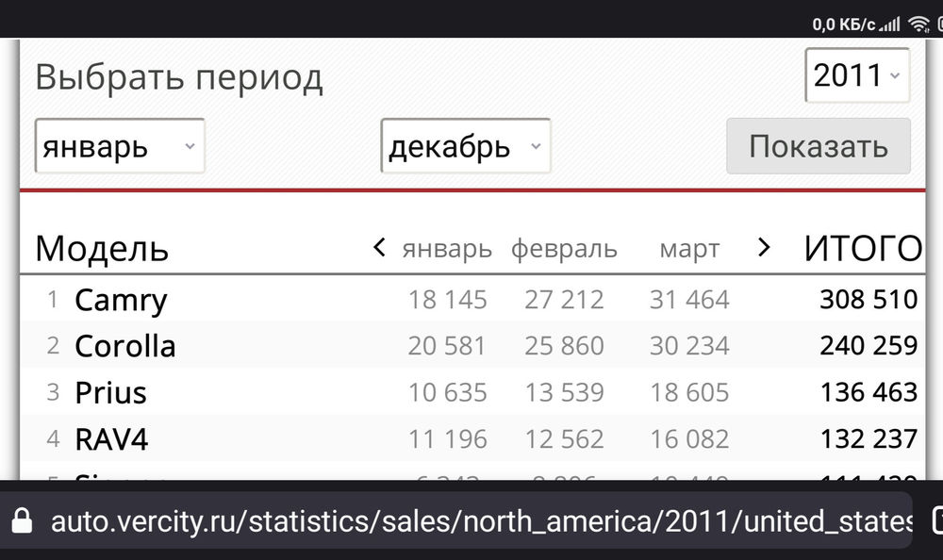Open the 2011 year dropdown
Viewport: 943px width, 560px height.
click(x=856, y=75)
